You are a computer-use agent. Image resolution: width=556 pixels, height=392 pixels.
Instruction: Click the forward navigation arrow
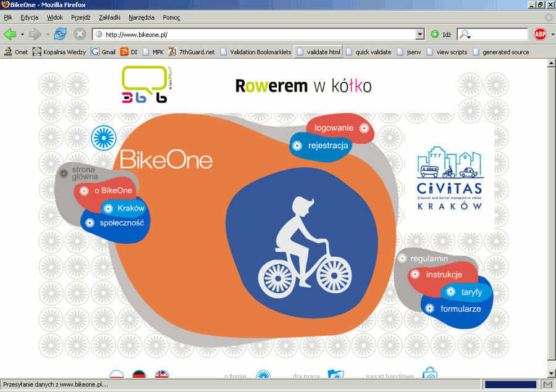pyautogui.click(x=35, y=35)
